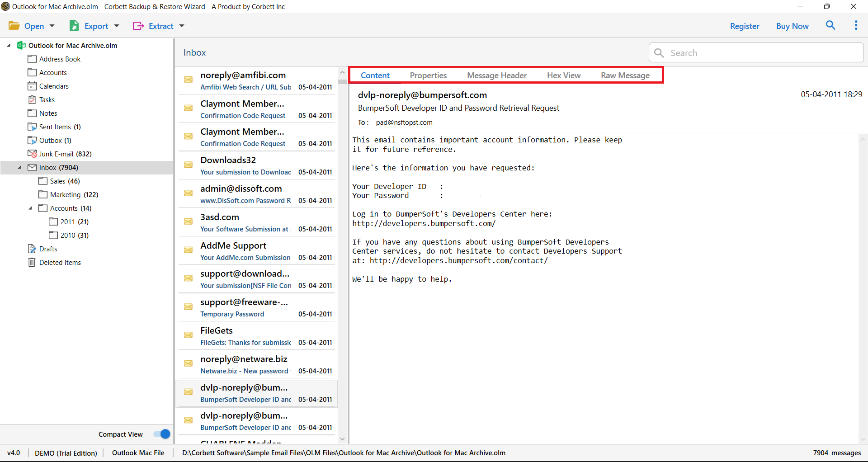This screenshot has height=462, width=868.
Task: Open the dropdown arrow next to Extract
Action: coord(182,26)
